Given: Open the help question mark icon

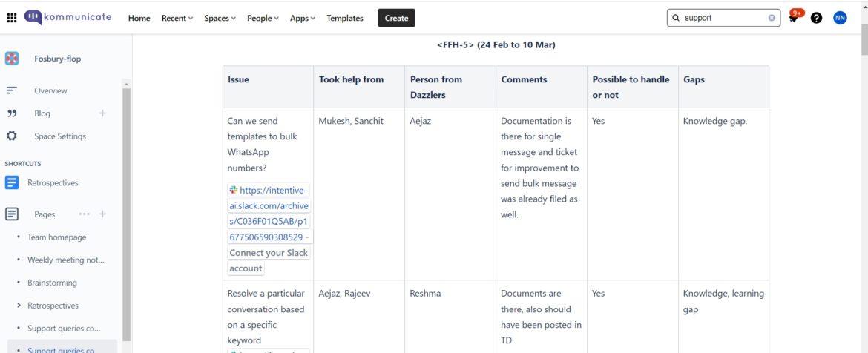Looking at the screenshot, I should 816,18.
